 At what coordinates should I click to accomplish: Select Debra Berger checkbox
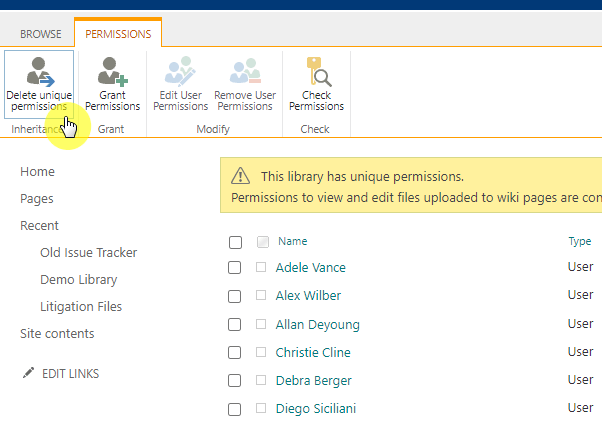pyautogui.click(x=235, y=380)
